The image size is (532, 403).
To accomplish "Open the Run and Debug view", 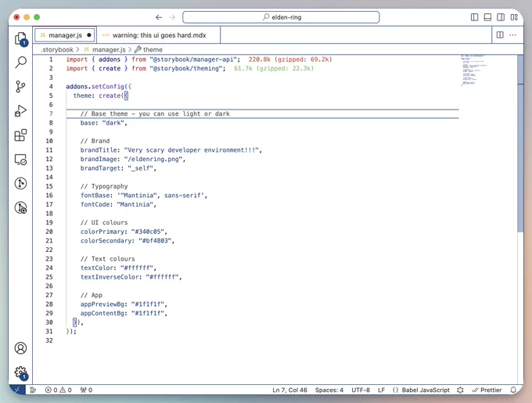I will coord(20,111).
